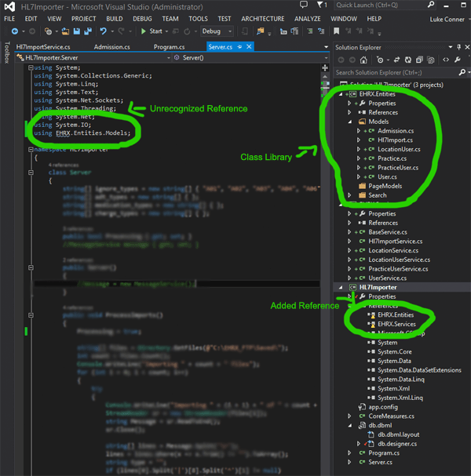Click the Uncomment selection toolbar icon
This screenshot has width=471, height=476.
click(321, 31)
